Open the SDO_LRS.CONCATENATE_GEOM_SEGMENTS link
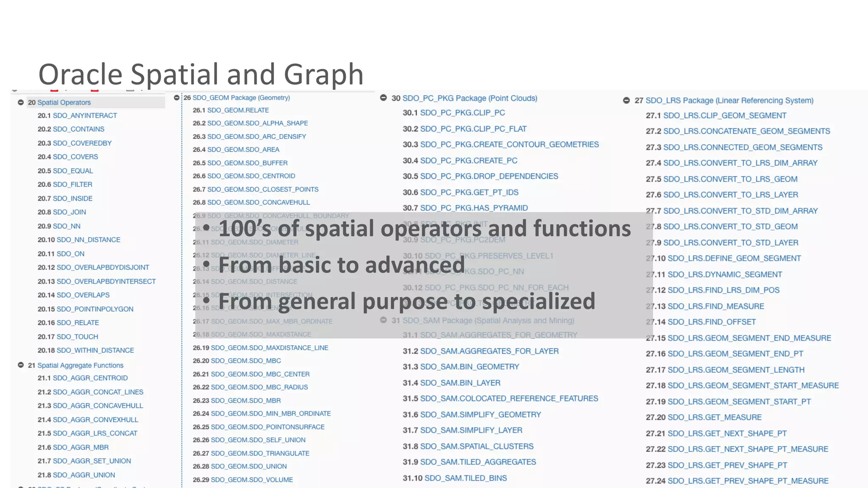Screen dimensions: 868x488 [747, 131]
